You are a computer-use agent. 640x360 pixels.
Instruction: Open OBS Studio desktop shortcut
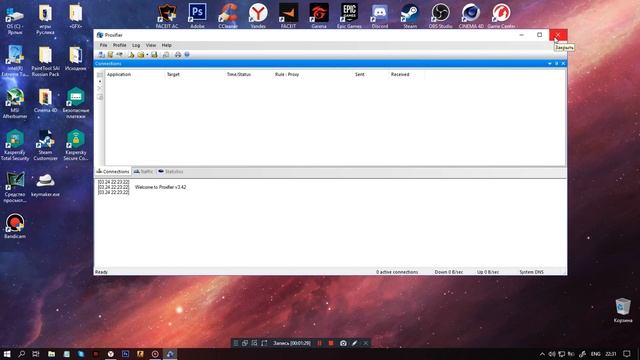tap(440, 16)
